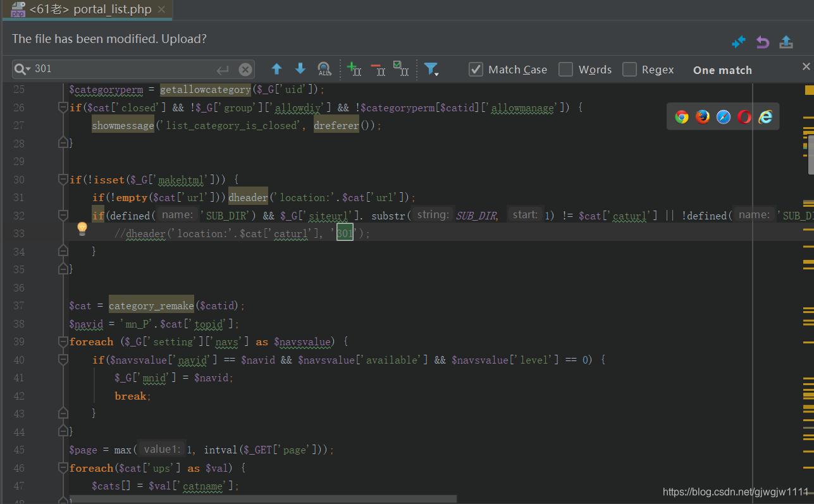Collapse the foreach block at line 39

point(63,342)
